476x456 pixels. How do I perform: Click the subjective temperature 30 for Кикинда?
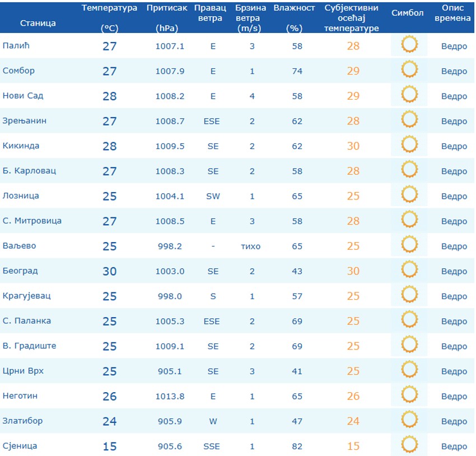pyautogui.click(x=353, y=146)
